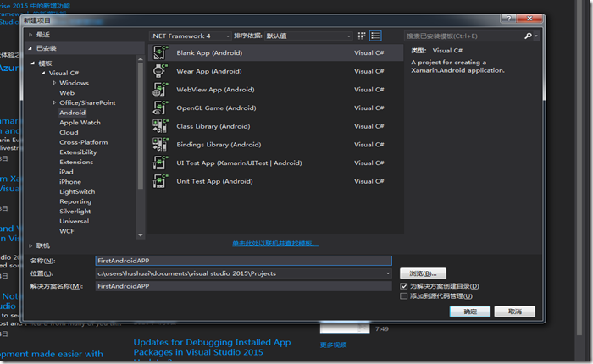Select Apple Watch template category

pos(80,123)
